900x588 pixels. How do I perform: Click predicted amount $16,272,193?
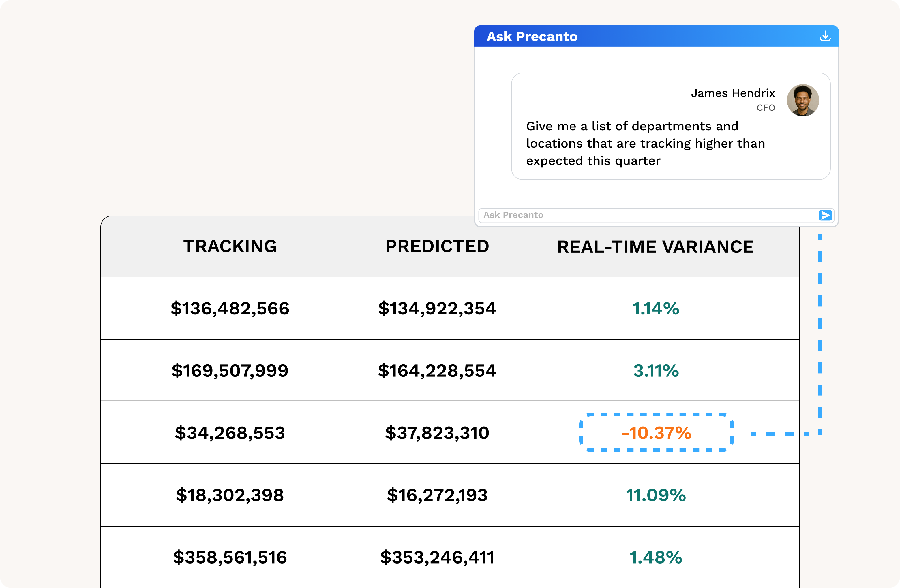pyautogui.click(x=437, y=495)
